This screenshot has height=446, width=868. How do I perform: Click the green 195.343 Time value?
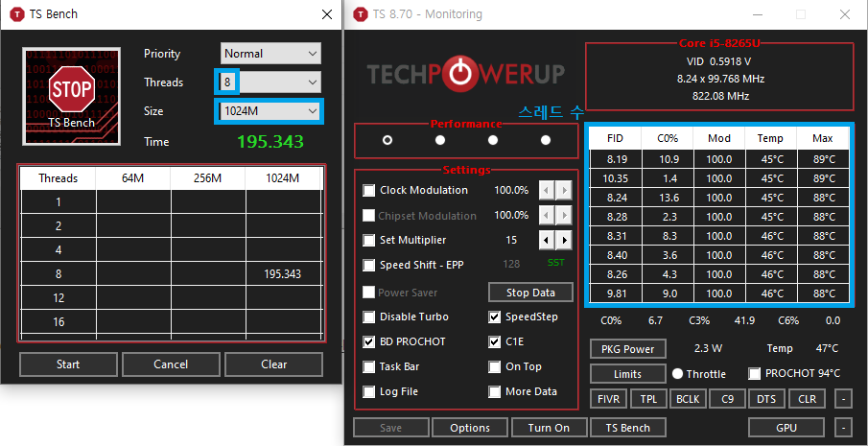(x=270, y=142)
